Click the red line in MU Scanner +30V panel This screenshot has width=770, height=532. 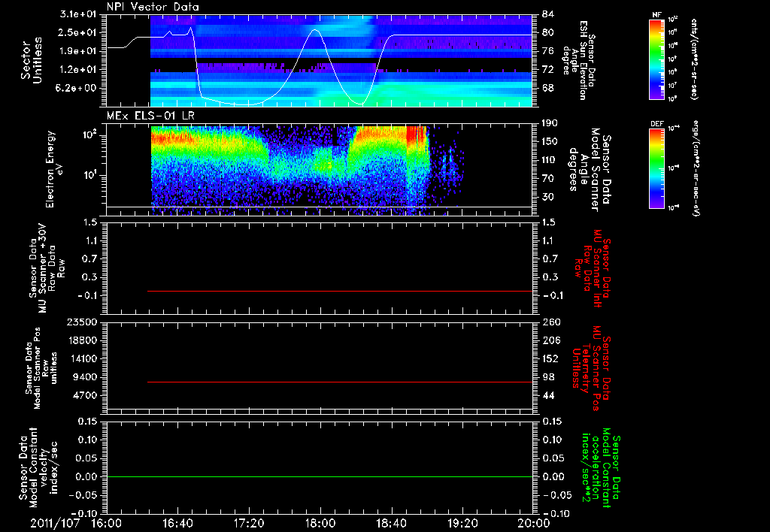pyautogui.click(x=340, y=291)
